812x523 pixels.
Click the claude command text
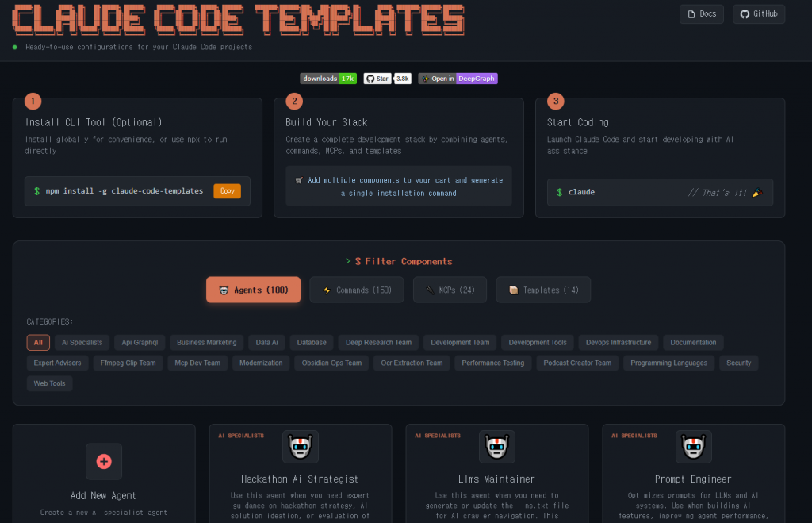pyautogui.click(x=581, y=192)
